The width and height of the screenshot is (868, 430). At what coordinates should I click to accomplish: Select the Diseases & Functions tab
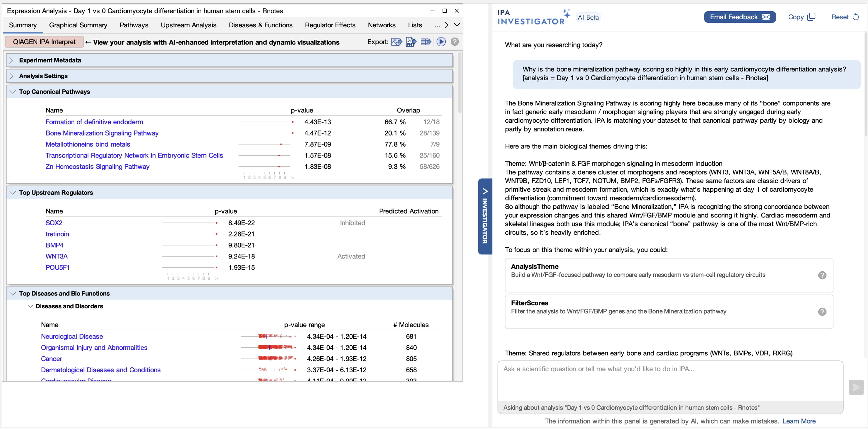click(261, 25)
